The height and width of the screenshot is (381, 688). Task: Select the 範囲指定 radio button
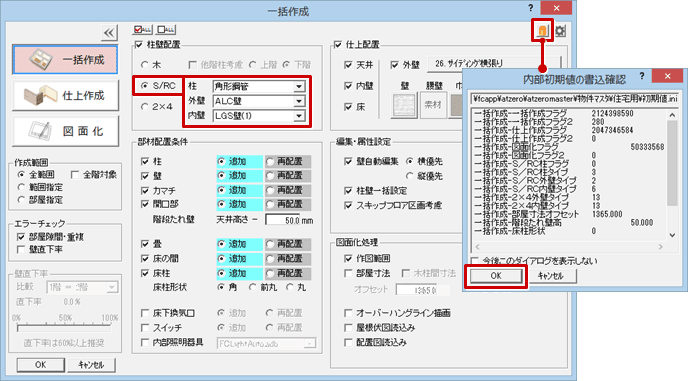(x=21, y=187)
